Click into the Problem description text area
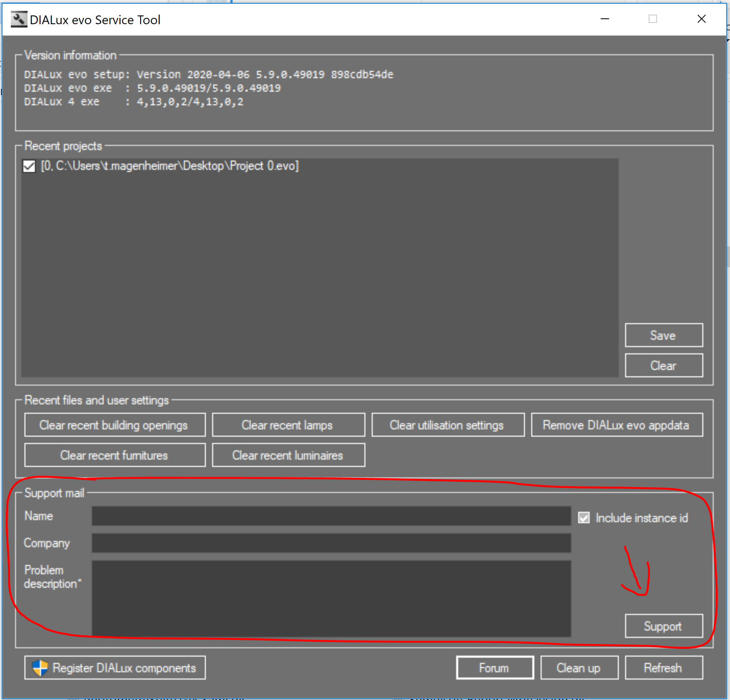 331,598
